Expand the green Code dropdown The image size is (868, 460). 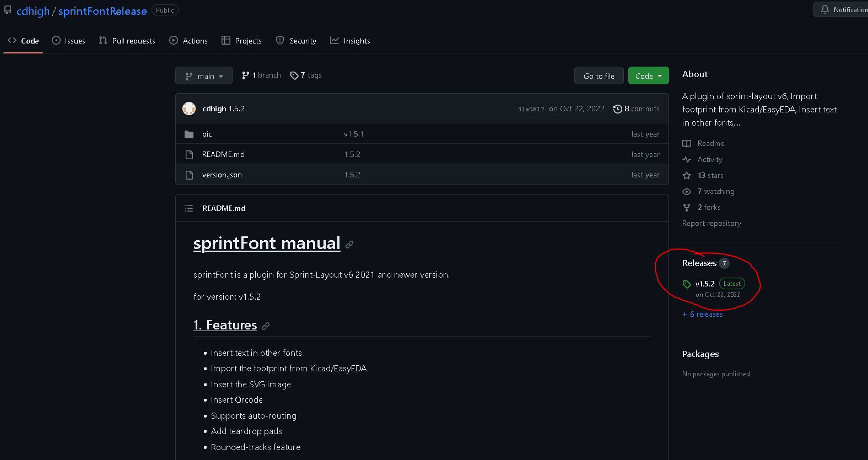pyautogui.click(x=648, y=76)
